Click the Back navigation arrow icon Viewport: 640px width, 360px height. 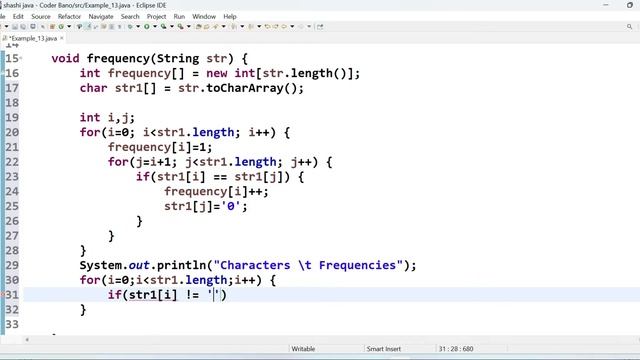pos(284,27)
